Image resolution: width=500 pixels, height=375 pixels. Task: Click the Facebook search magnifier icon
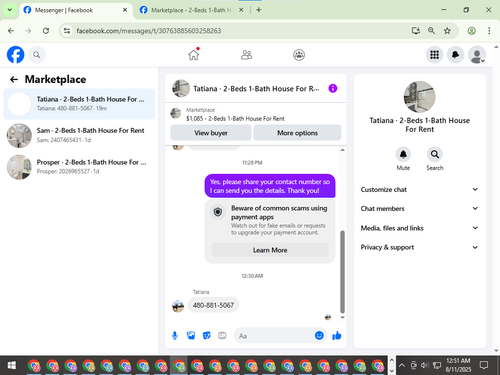(37, 55)
